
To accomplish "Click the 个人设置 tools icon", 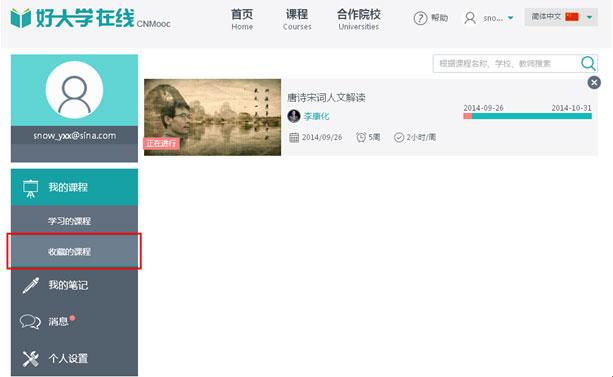I will tap(30, 358).
